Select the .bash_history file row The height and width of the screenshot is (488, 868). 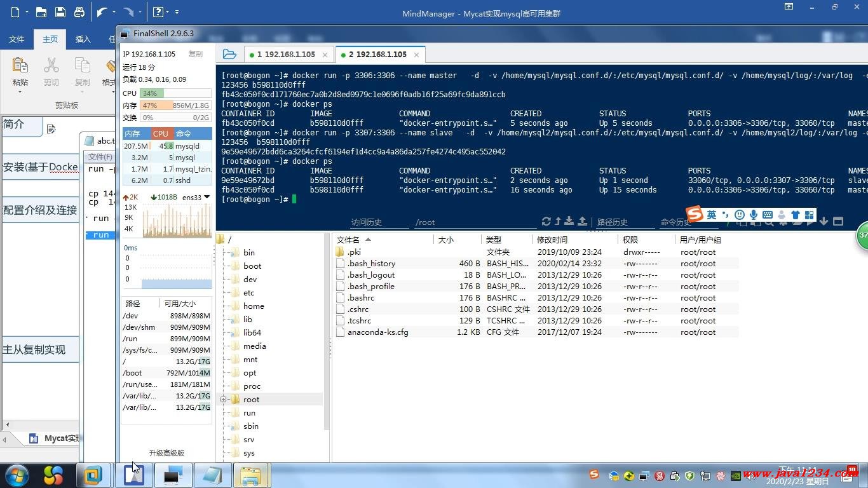click(536, 264)
